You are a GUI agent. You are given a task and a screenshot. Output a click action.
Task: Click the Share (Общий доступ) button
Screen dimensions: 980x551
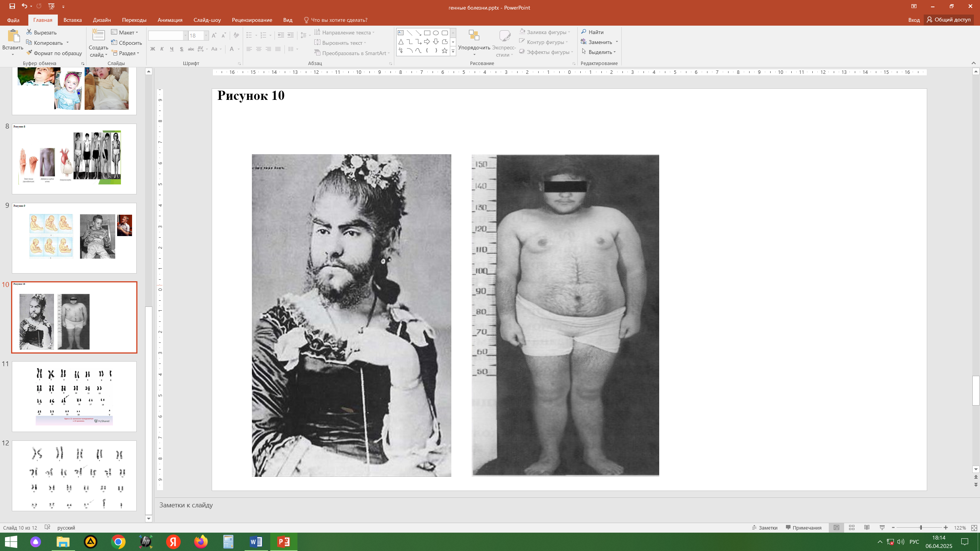click(x=949, y=20)
